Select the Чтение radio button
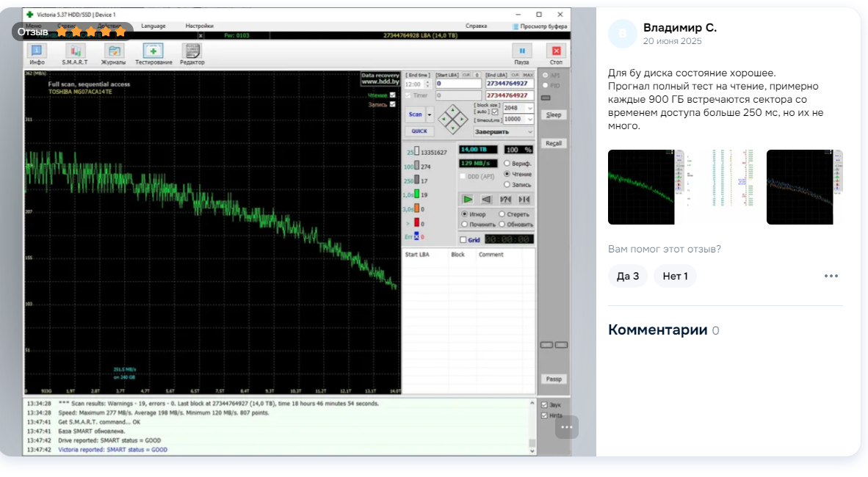868x477 pixels. coord(507,174)
